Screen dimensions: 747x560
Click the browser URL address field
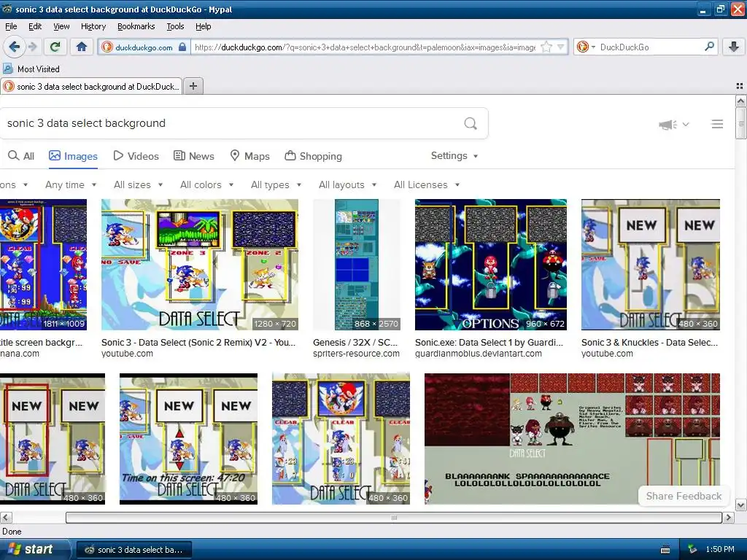click(x=365, y=47)
